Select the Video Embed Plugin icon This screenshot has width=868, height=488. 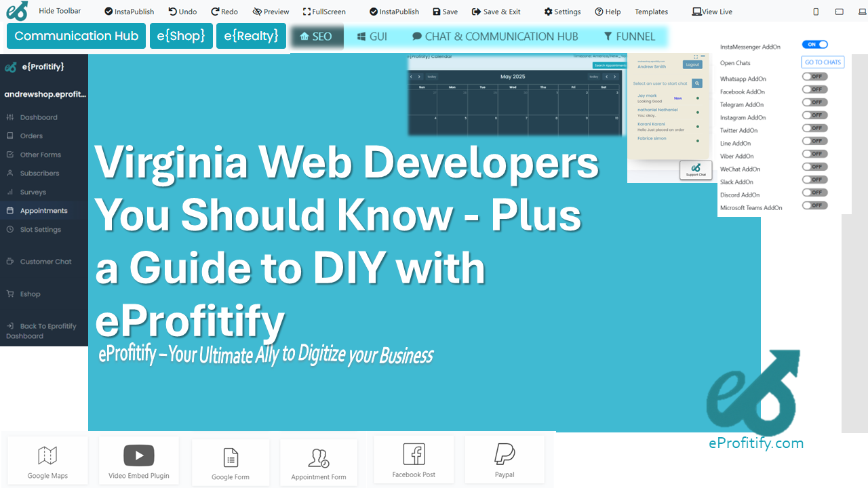coord(138,455)
